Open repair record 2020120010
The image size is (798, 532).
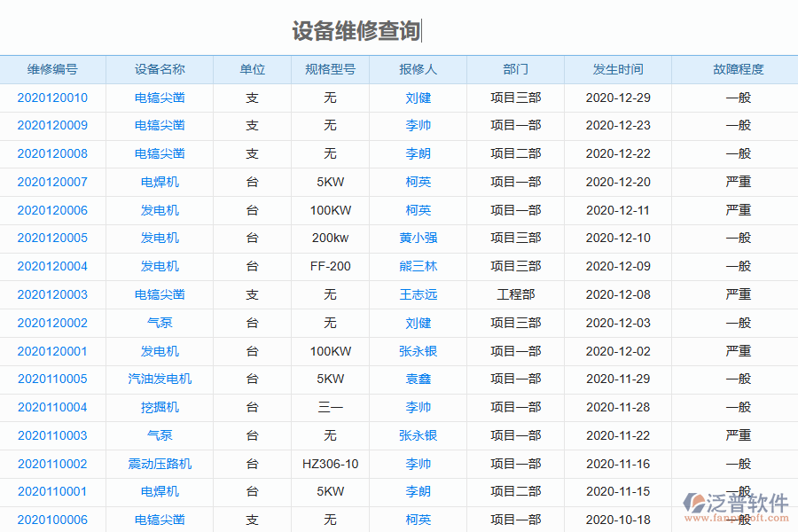tap(53, 98)
